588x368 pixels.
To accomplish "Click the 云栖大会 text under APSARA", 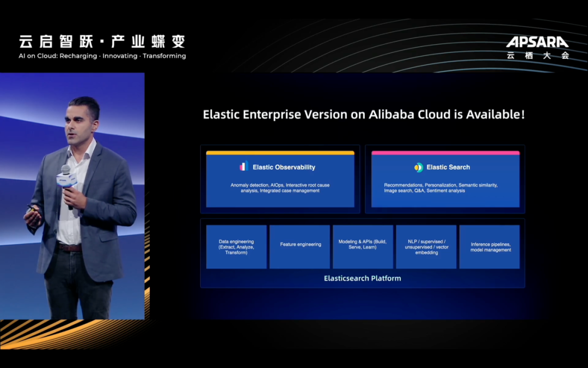I will click(x=538, y=56).
